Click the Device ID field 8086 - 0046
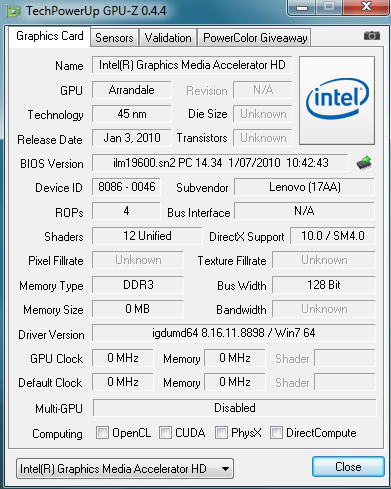The image size is (391, 489). coord(126,187)
